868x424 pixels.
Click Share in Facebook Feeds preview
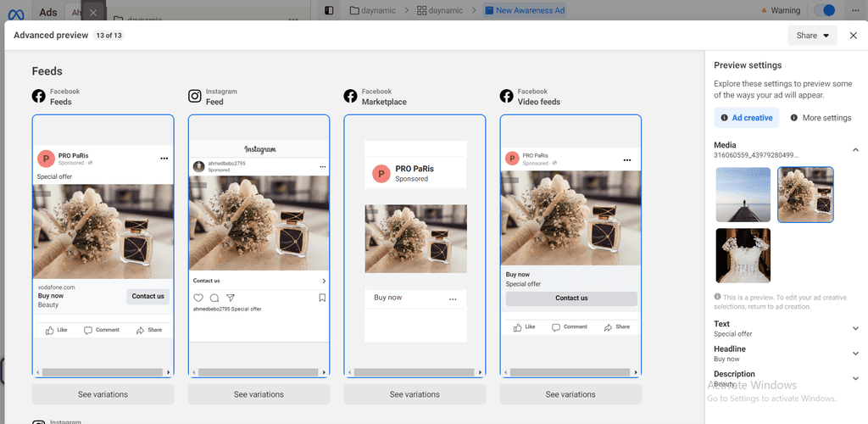(x=149, y=330)
